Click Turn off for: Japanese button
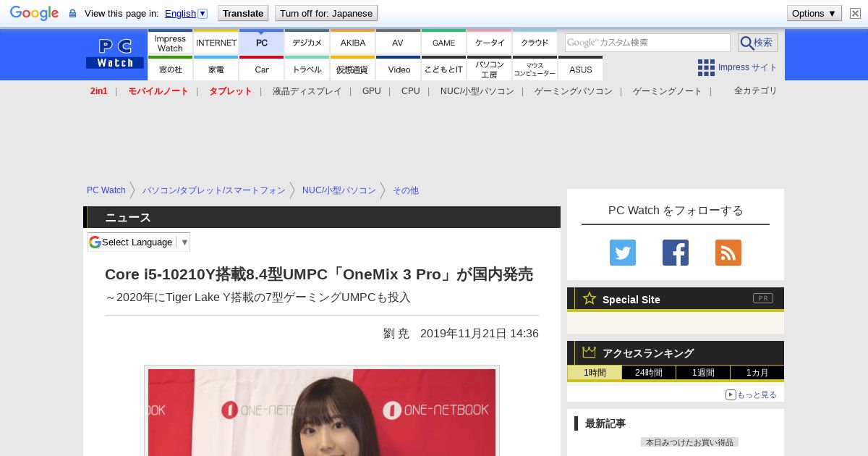 326,13
